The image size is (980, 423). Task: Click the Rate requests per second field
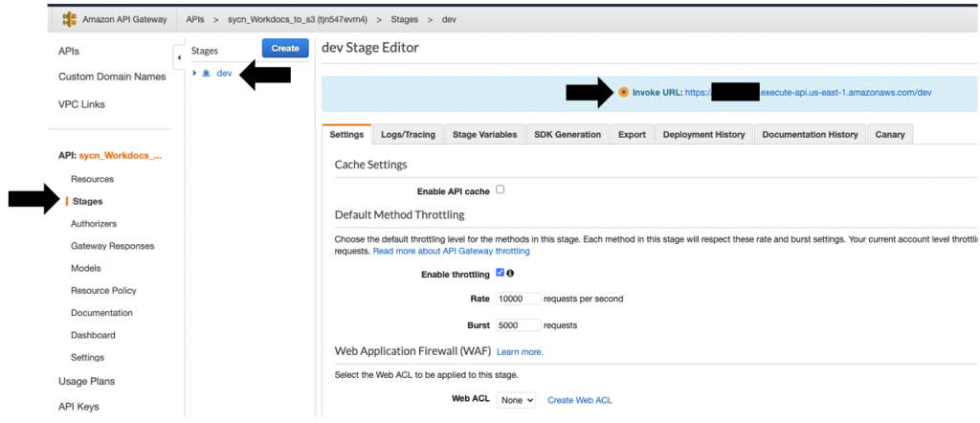click(518, 299)
